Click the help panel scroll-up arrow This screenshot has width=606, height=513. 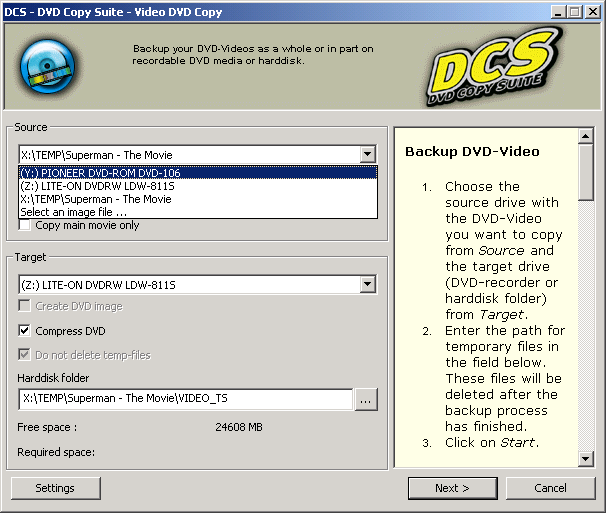(587, 136)
